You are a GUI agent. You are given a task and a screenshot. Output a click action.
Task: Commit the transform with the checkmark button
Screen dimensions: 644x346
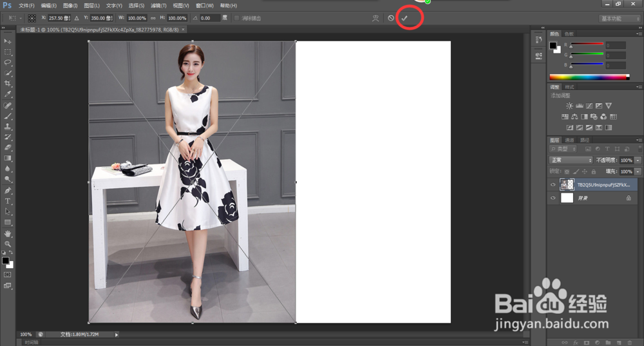pyautogui.click(x=404, y=18)
